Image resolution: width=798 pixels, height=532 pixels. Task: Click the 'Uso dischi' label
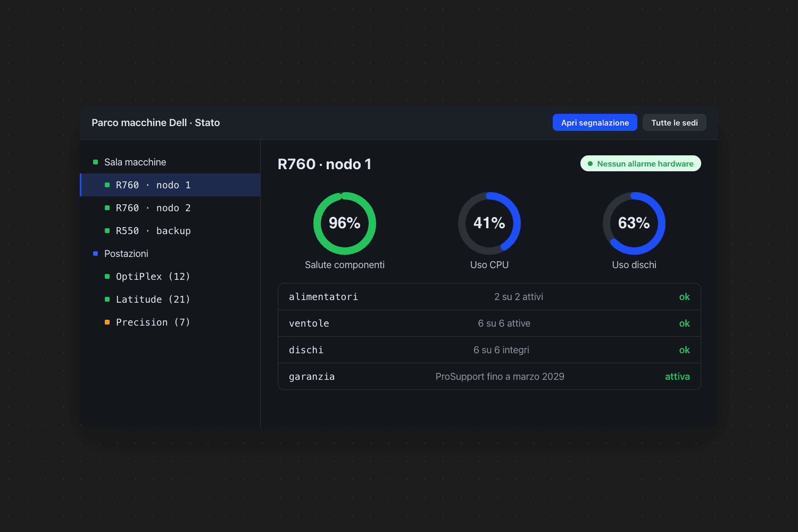pyautogui.click(x=634, y=265)
